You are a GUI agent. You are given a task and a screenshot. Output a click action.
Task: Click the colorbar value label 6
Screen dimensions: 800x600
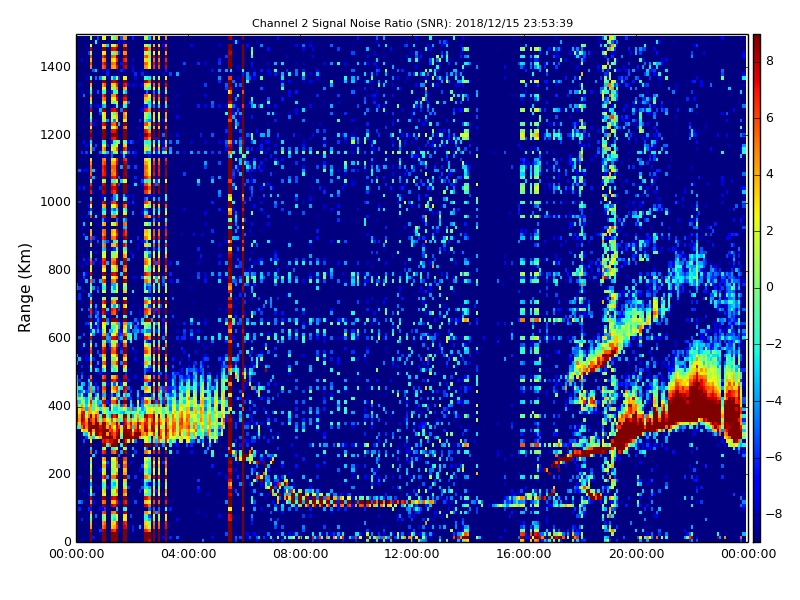point(770,118)
